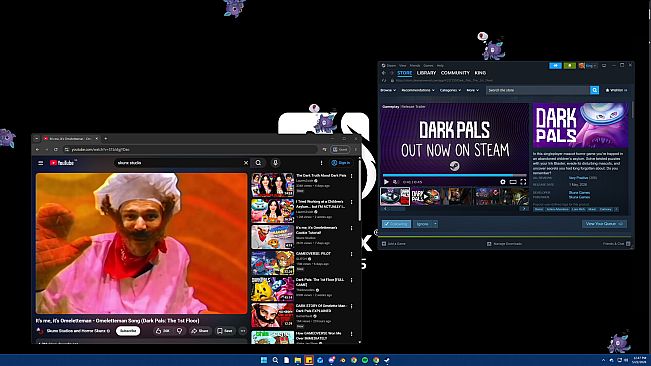Save the Omeletteman video to a playlist

click(225, 331)
